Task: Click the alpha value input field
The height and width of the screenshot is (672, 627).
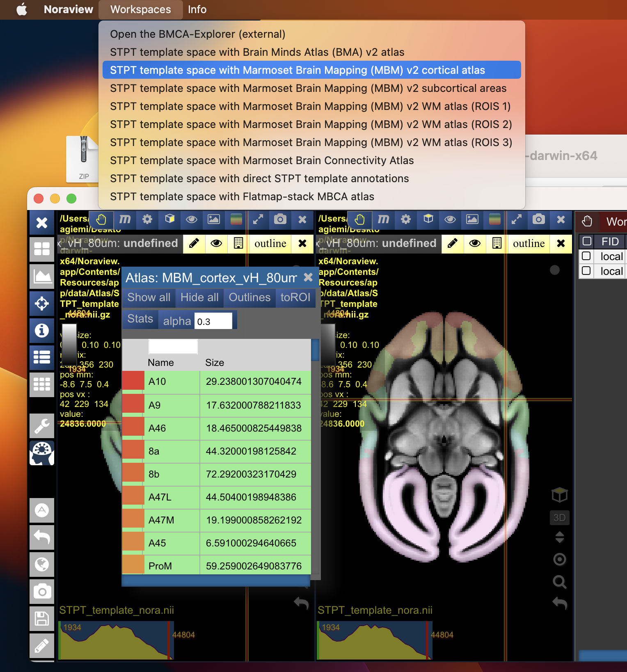Action: [x=213, y=321]
